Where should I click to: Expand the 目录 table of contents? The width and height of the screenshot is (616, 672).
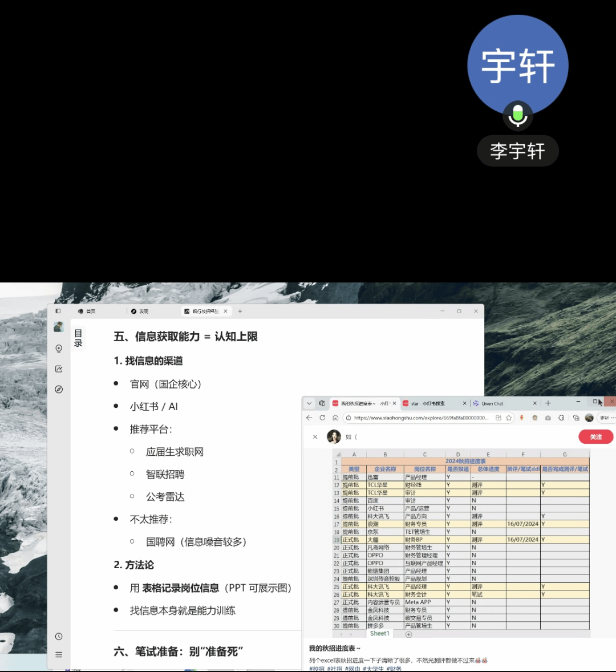pos(78,338)
